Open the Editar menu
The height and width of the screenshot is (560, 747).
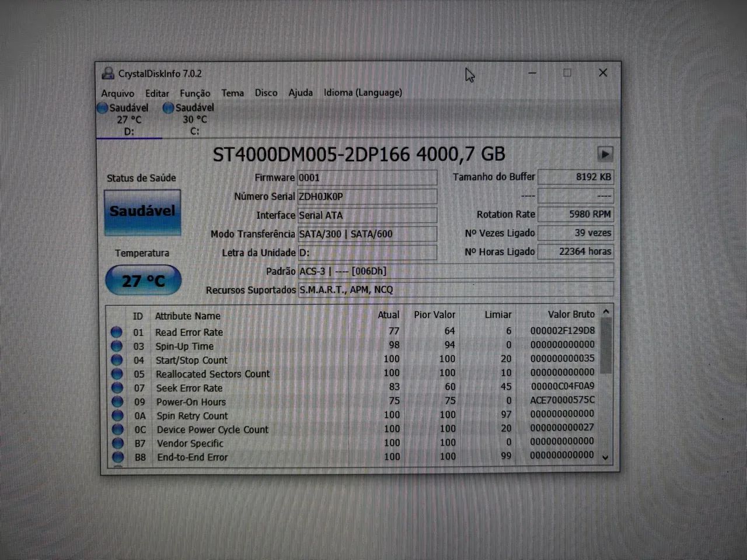(157, 93)
